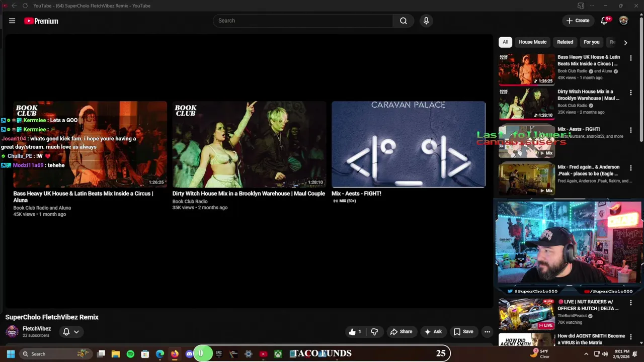This screenshot has height=362, width=644.
Task: Open File Explorer from taskbar
Action: coord(116,354)
